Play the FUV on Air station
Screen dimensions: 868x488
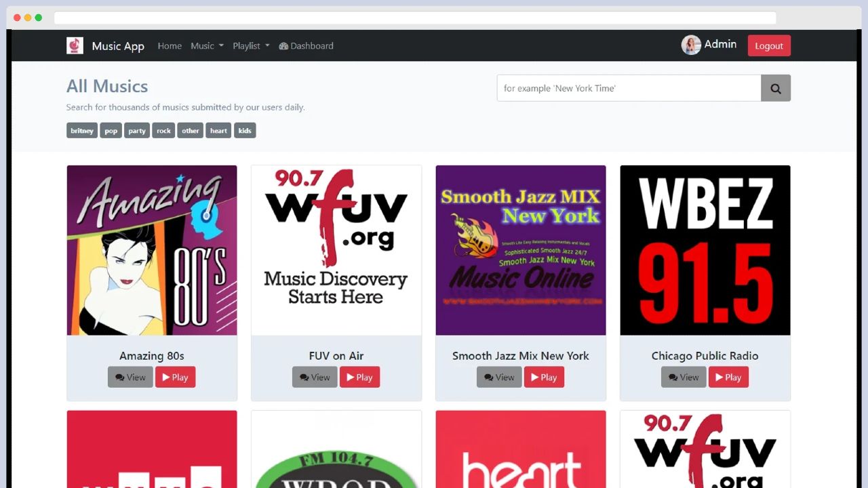pyautogui.click(x=359, y=378)
